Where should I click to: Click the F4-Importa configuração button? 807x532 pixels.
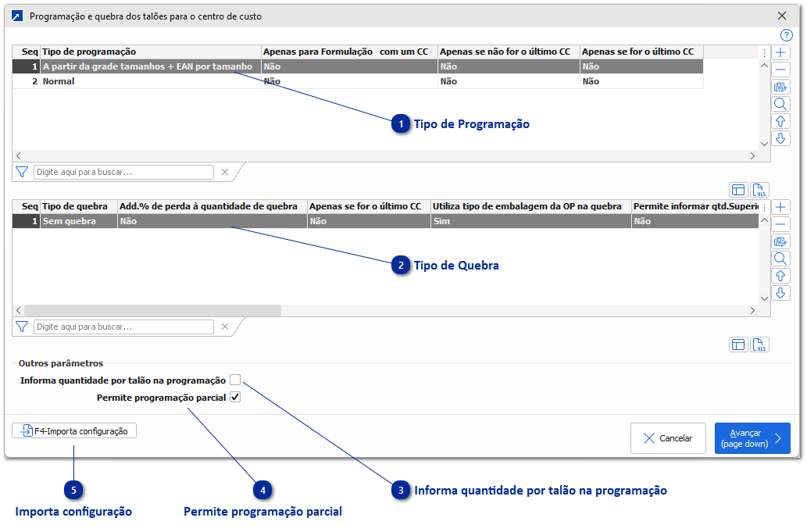pyautogui.click(x=74, y=430)
